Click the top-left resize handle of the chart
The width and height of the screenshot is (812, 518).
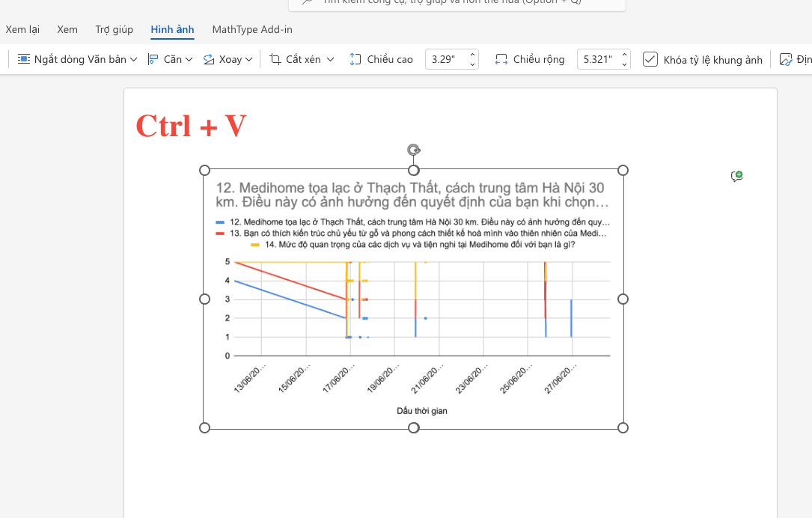(204, 171)
